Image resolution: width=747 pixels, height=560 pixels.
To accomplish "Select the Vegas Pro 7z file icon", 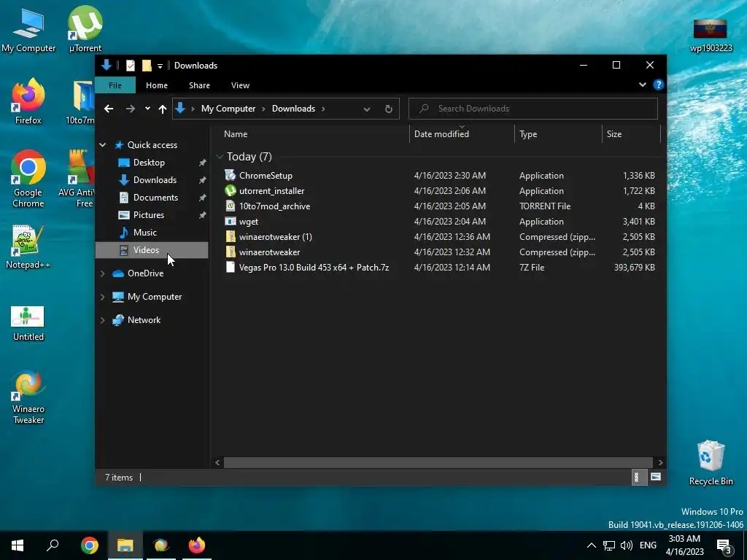I will tap(230, 267).
